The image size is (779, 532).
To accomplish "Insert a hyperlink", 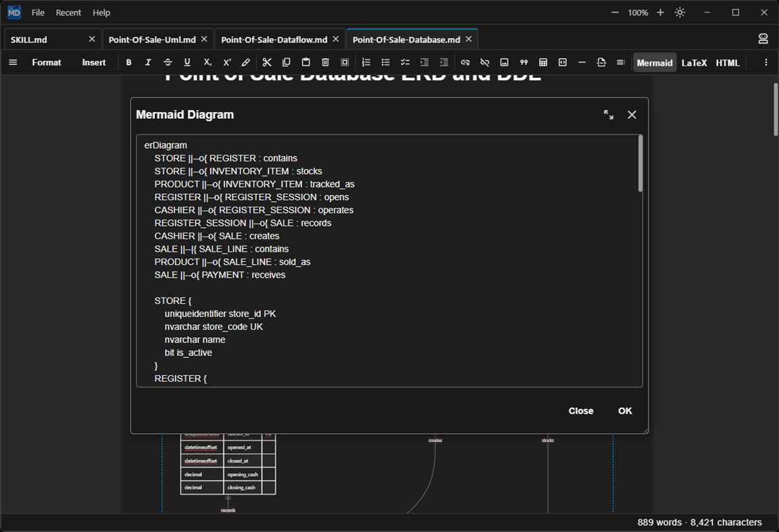I will pyautogui.click(x=465, y=63).
